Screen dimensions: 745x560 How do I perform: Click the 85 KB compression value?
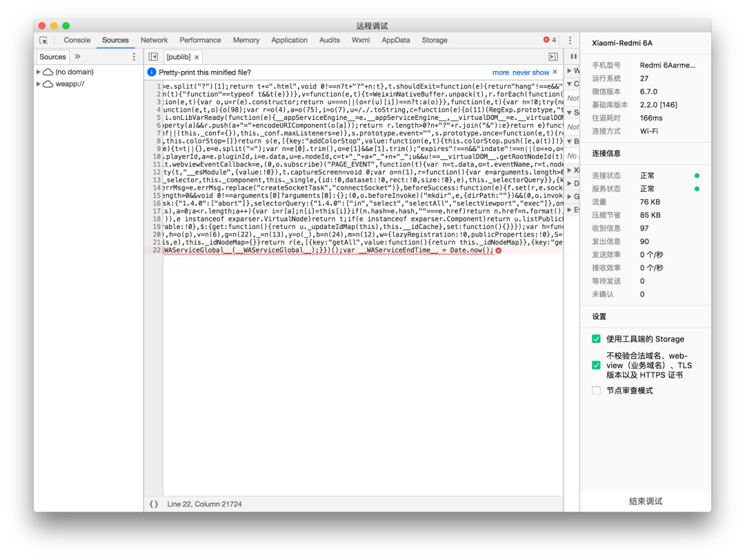pyautogui.click(x=650, y=215)
